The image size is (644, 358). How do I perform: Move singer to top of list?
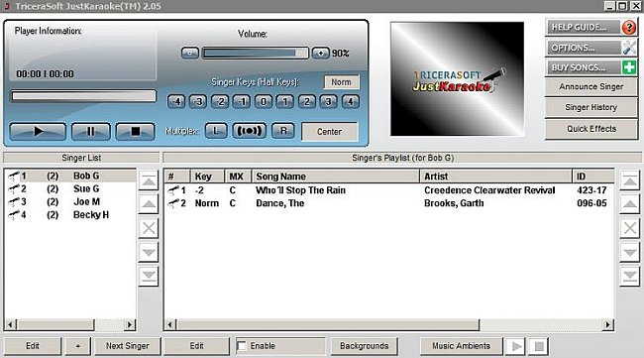coord(149,180)
